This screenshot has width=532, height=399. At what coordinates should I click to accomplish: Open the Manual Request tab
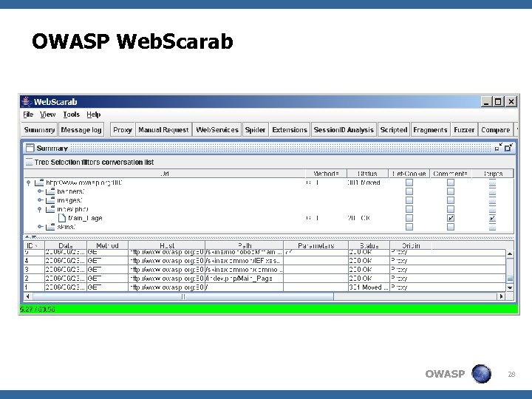[163, 130]
